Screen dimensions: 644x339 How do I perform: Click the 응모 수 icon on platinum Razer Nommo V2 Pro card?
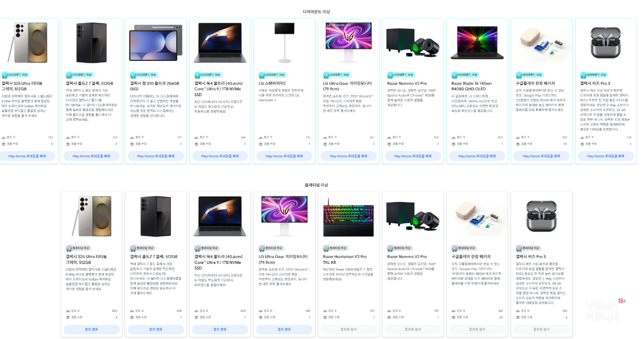coord(389,310)
